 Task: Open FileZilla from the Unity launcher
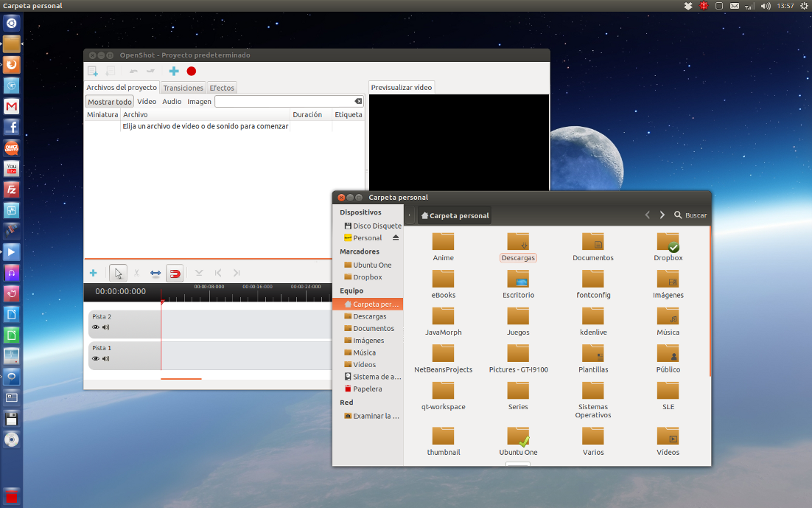11,189
